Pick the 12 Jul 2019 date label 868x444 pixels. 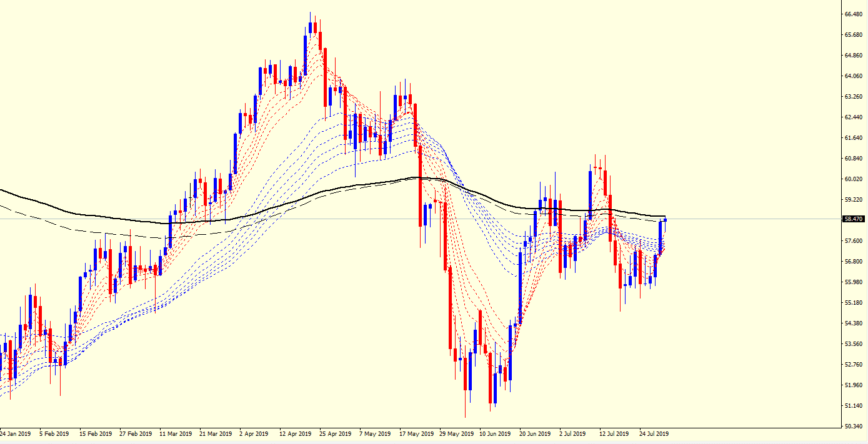click(613, 434)
